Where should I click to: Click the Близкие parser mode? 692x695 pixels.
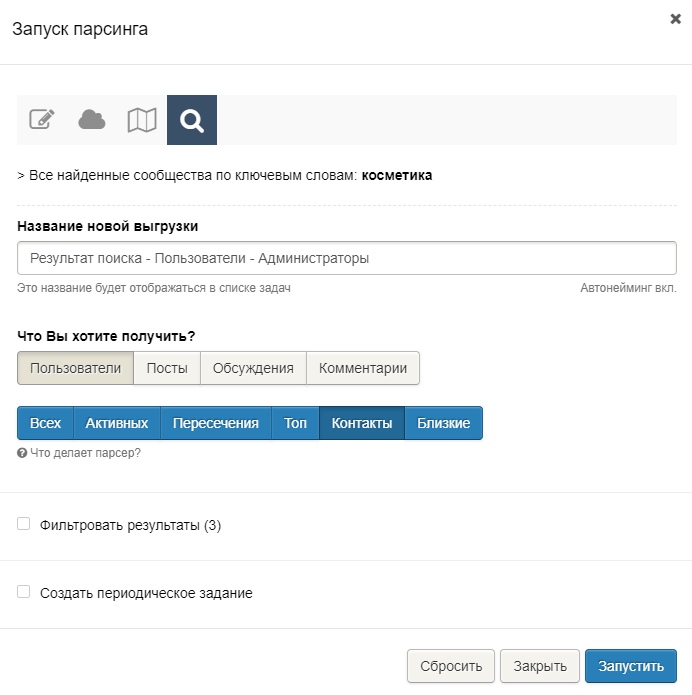[x=444, y=423]
